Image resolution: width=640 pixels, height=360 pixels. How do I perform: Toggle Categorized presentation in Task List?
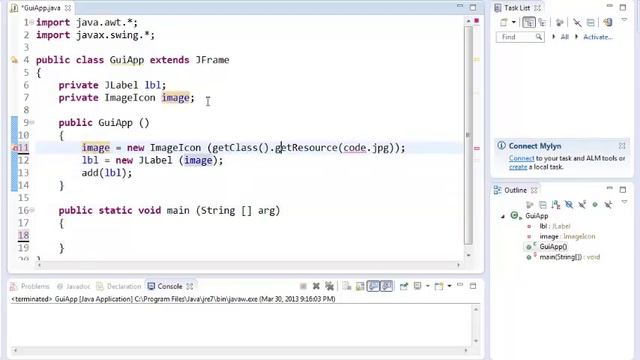tap(529, 22)
